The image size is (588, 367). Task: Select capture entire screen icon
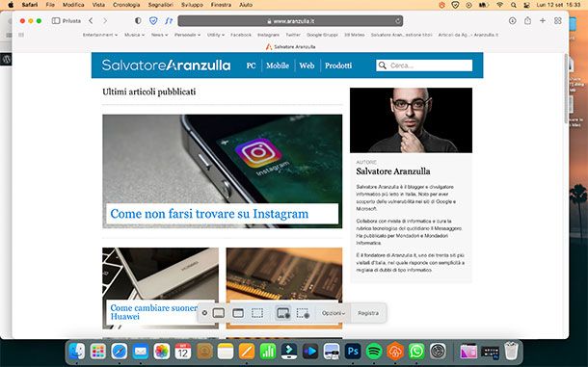[x=219, y=313]
